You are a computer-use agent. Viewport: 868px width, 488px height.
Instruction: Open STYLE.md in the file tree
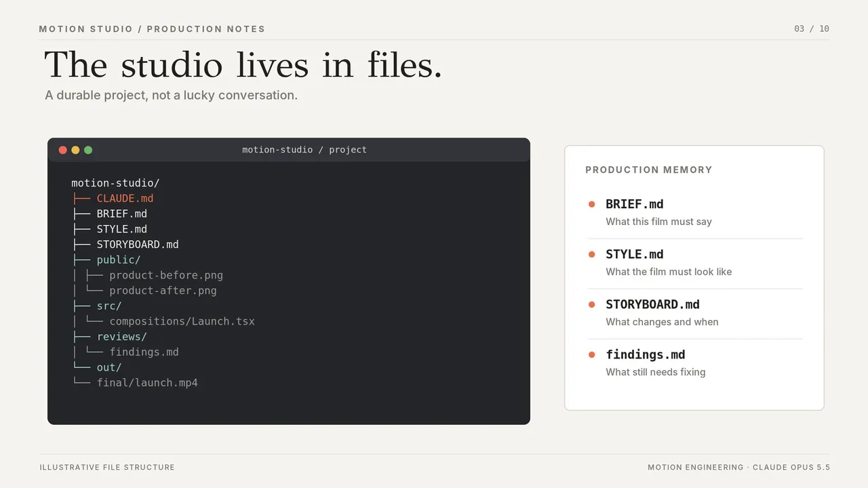(x=121, y=229)
